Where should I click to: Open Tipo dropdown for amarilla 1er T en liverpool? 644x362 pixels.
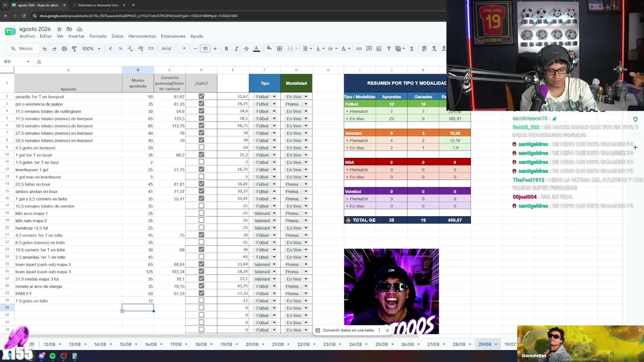click(265, 97)
